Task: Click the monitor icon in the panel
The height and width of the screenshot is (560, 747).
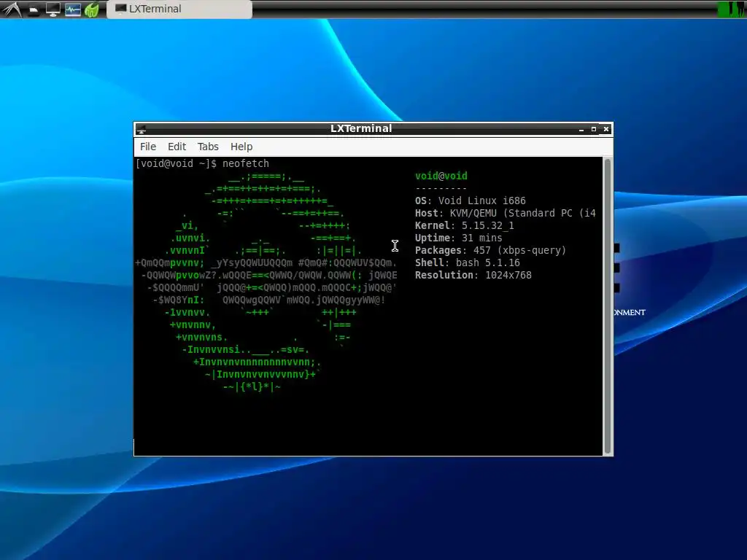Action: coord(53,9)
